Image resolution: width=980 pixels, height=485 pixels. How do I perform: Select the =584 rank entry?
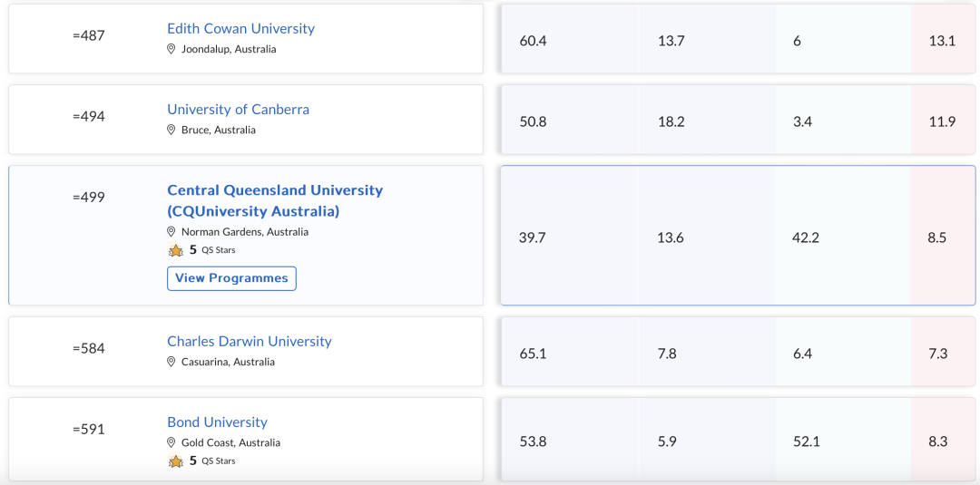point(246,352)
